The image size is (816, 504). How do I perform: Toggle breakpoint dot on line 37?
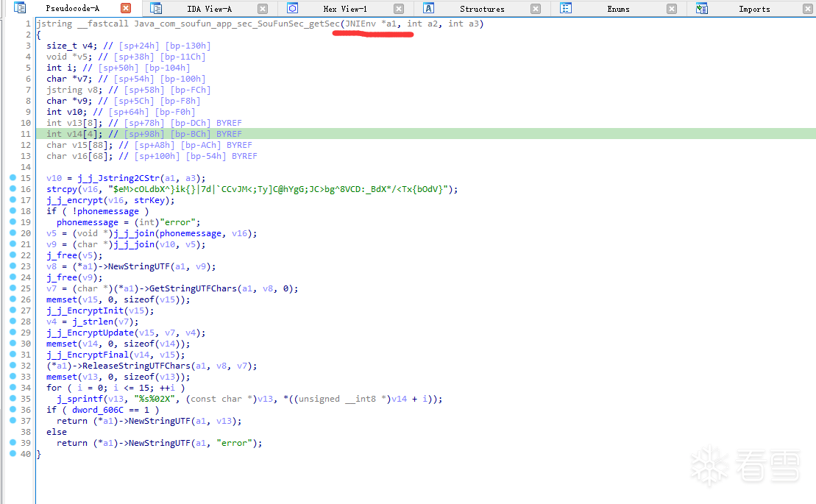coord(13,420)
